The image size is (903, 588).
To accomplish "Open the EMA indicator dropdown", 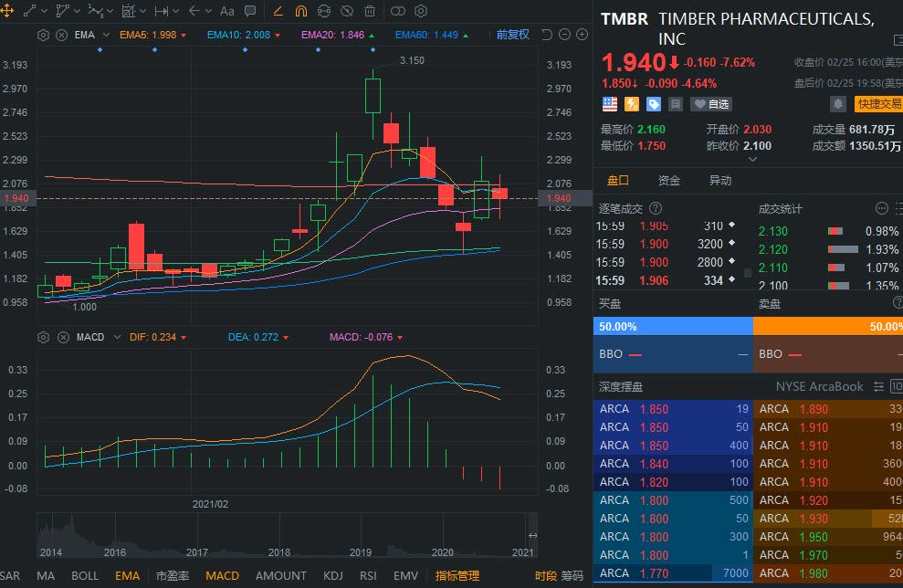I will point(106,35).
